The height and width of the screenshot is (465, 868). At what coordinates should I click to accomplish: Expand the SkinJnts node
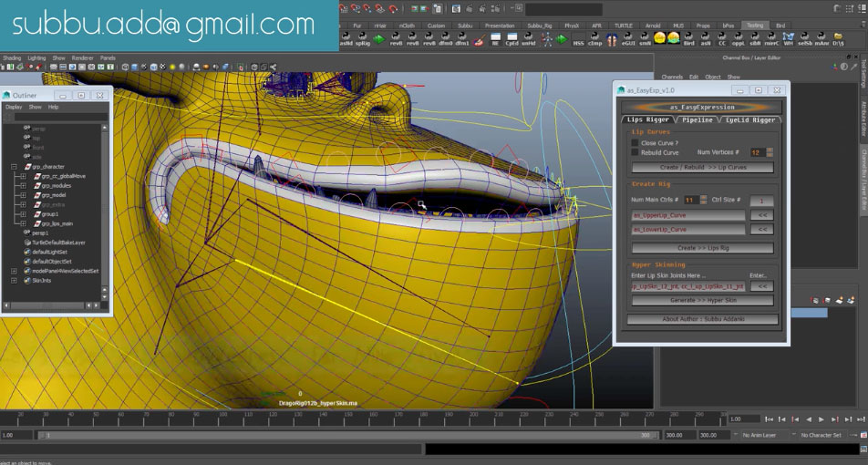14,281
